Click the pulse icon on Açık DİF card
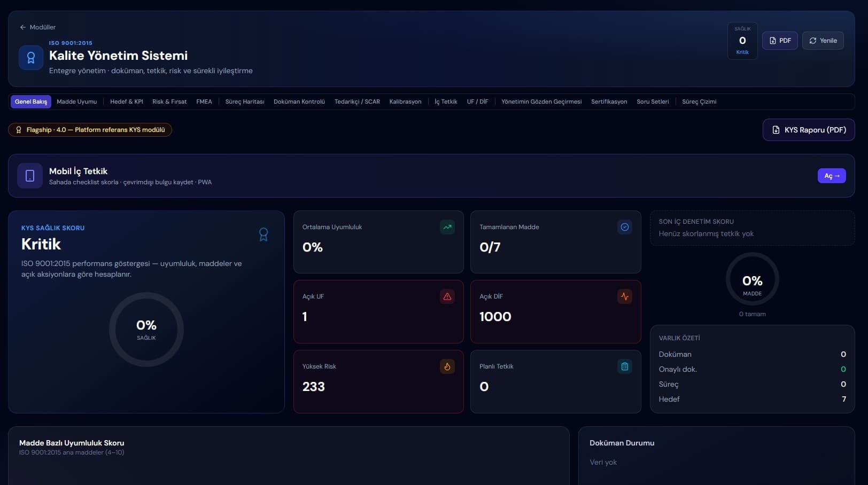The width and height of the screenshot is (868, 485). tap(624, 296)
